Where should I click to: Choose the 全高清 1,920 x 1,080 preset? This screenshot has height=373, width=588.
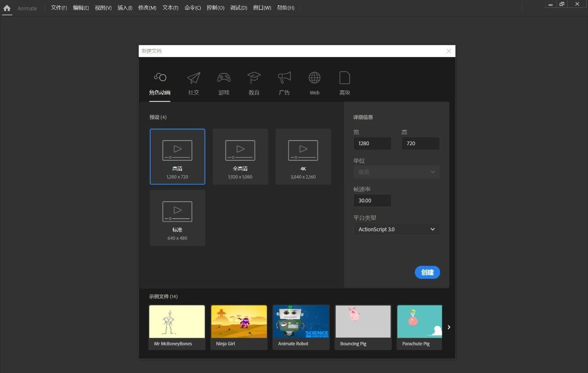coord(240,157)
